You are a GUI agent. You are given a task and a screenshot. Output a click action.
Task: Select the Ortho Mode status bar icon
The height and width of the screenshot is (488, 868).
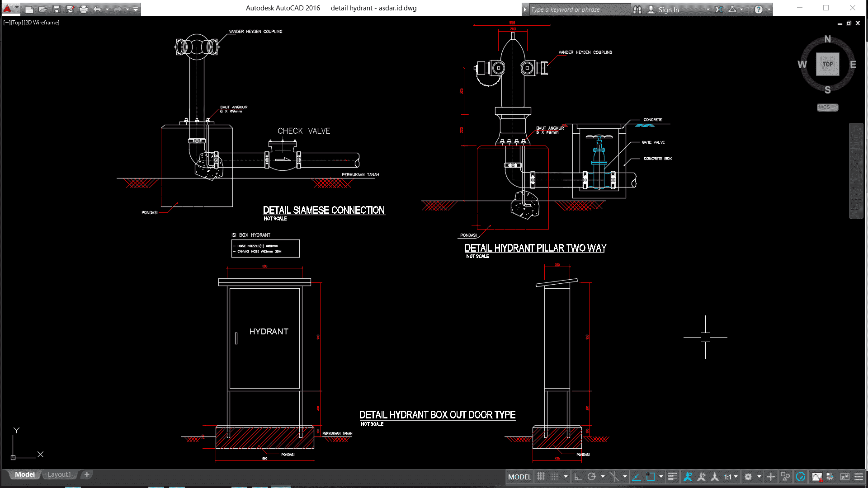click(578, 476)
